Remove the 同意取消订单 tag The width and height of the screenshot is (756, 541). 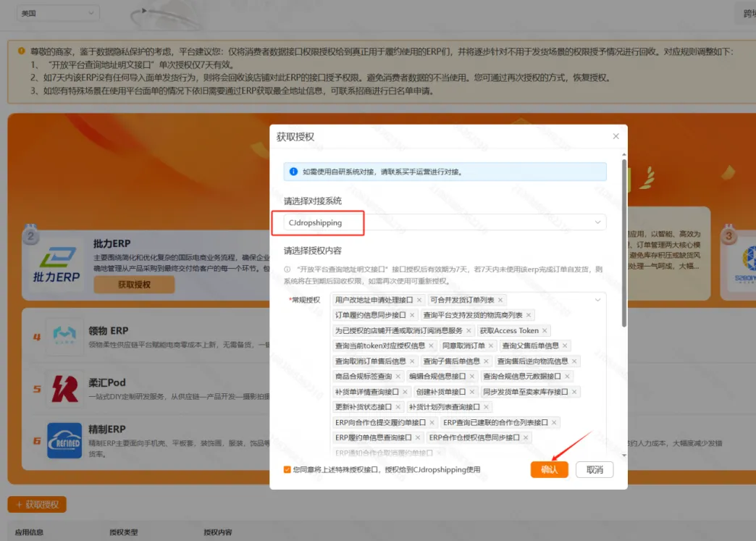coord(492,346)
